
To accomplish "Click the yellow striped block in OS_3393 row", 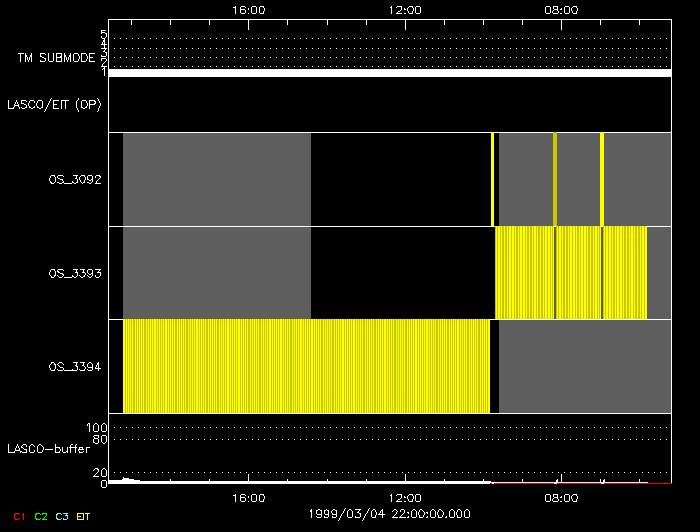I will click(x=570, y=272).
